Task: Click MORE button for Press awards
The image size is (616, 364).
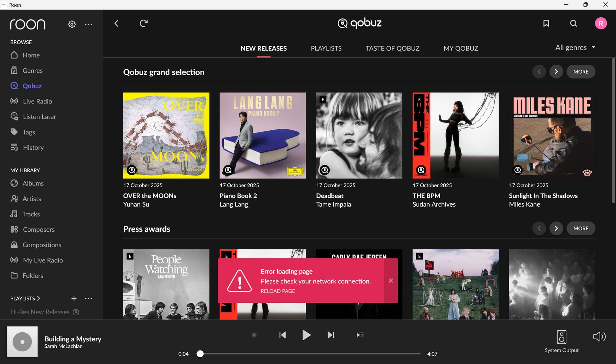Action: click(x=581, y=228)
